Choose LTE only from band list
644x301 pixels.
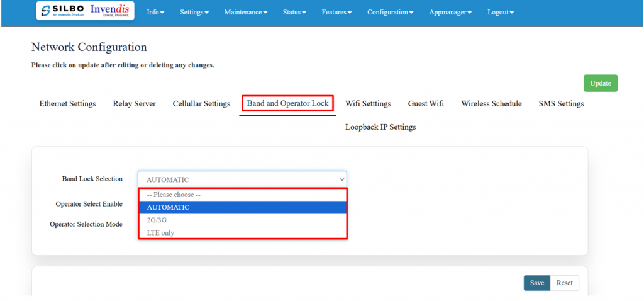160,233
